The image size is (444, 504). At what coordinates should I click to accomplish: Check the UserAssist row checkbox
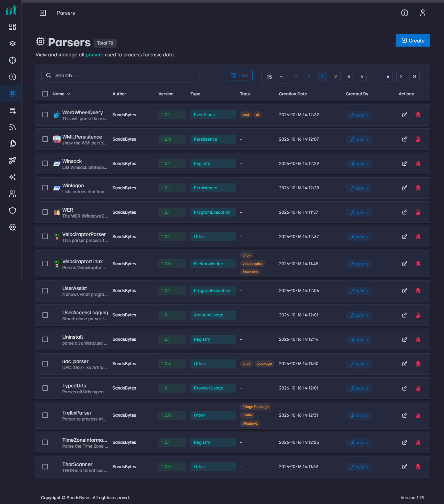pyautogui.click(x=45, y=291)
